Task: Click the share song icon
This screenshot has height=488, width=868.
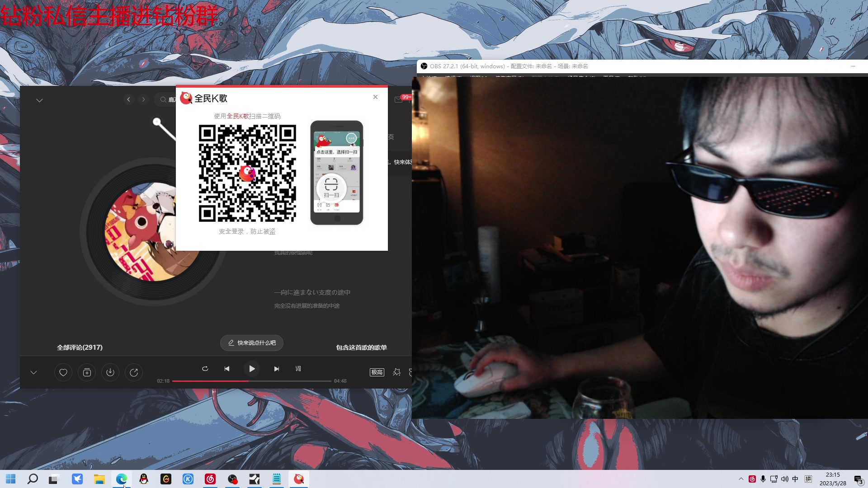Action: point(134,373)
